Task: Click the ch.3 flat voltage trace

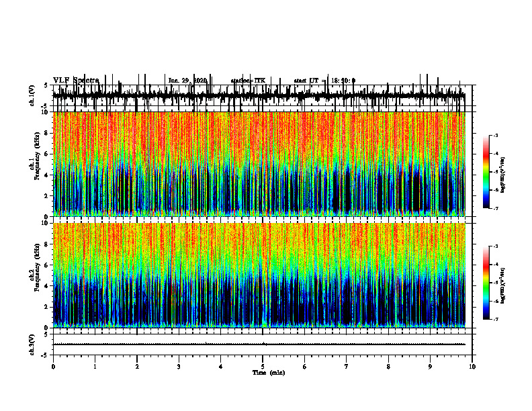Action: tap(259, 345)
